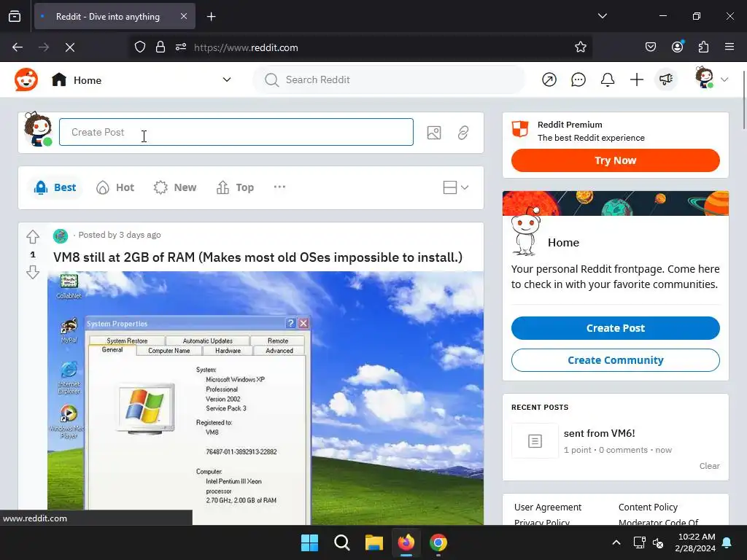Click the Create Post text field

(236, 132)
